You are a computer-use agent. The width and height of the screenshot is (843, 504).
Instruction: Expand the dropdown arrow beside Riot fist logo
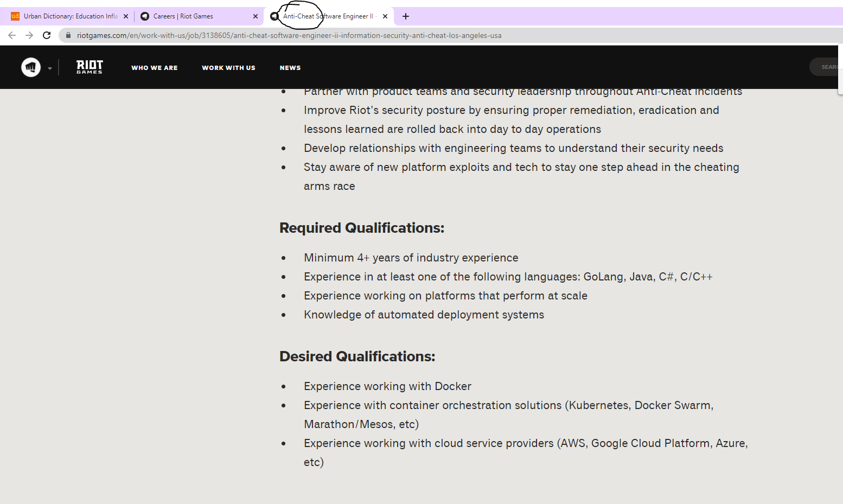tap(50, 68)
